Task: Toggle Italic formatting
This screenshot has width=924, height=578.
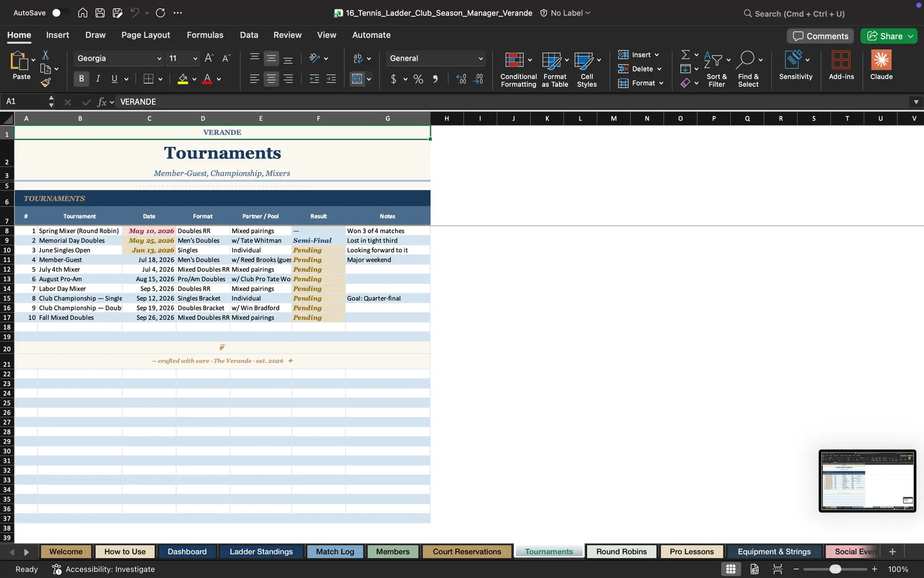Action: [98, 79]
